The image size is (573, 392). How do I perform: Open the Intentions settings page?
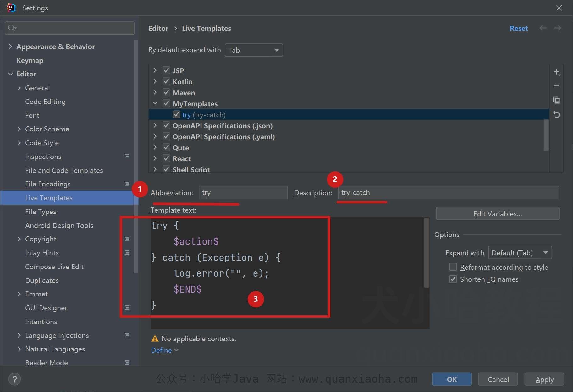tap(41, 322)
